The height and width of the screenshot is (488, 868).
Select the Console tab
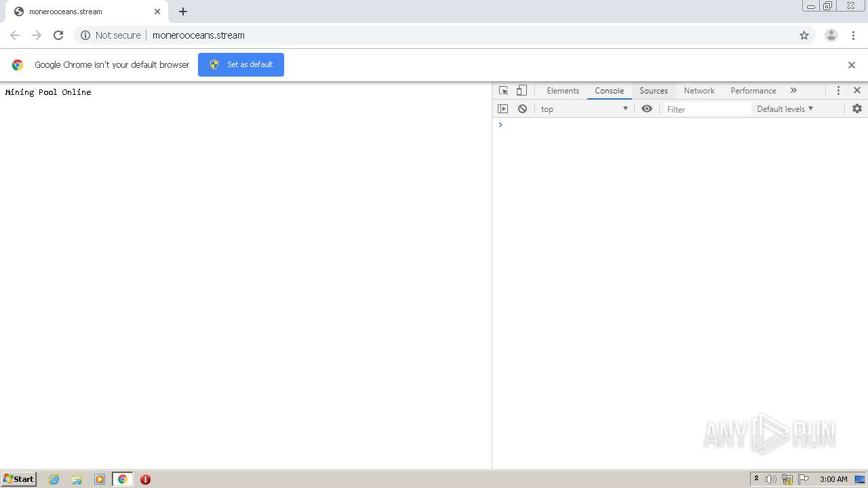pyautogui.click(x=609, y=91)
